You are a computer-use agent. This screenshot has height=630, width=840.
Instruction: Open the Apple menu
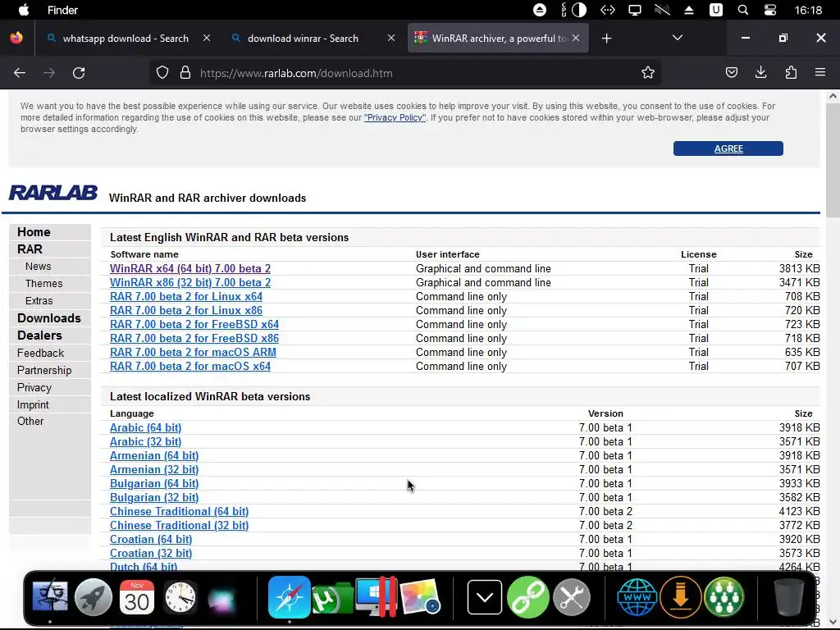pyautogui.click(x=24, y=10)
